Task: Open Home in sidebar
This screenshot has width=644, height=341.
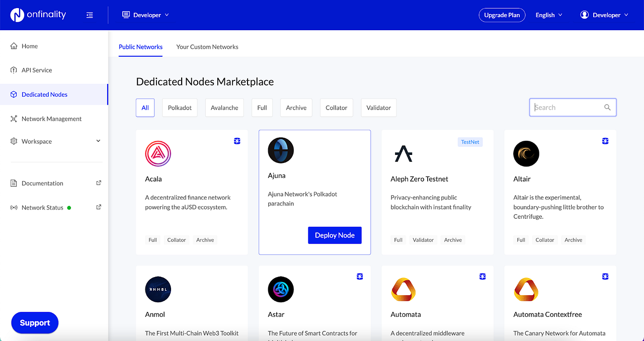Action: [x=54, y=46]
